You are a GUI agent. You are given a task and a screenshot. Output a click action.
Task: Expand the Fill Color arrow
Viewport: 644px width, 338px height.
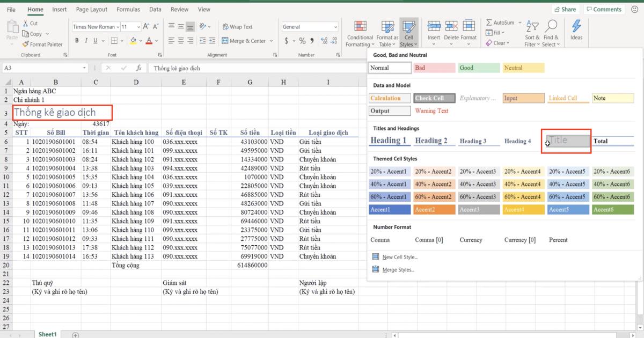140,40
